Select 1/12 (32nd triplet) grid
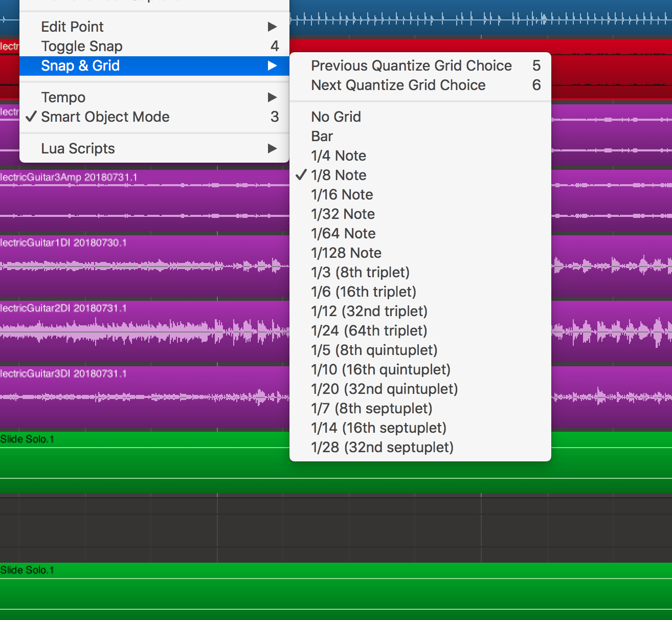Screen dimensions: 672x620 coord(369,311)
